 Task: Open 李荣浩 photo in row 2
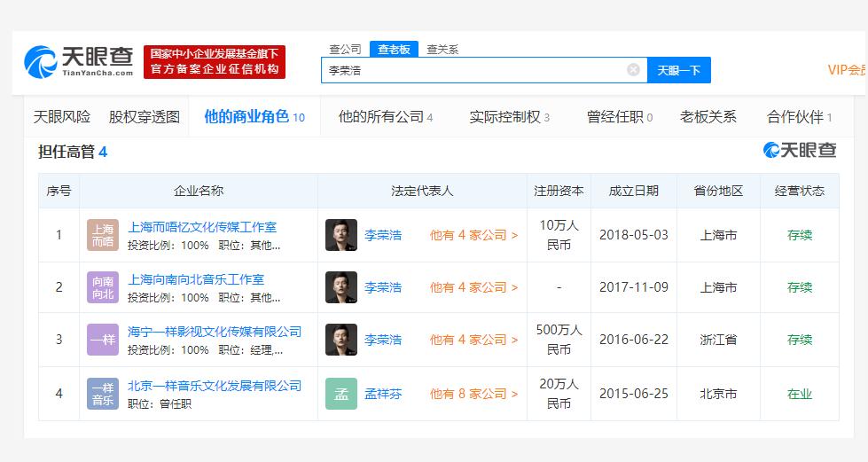[x=341, y=287]
